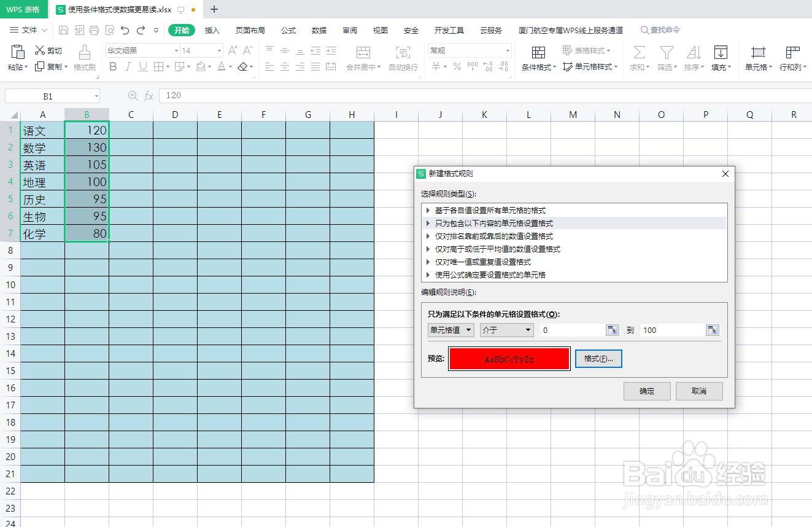This screenshot has height=527, width=812.
Task: Toggle bold formatting on selected cells
Action: 113,66
